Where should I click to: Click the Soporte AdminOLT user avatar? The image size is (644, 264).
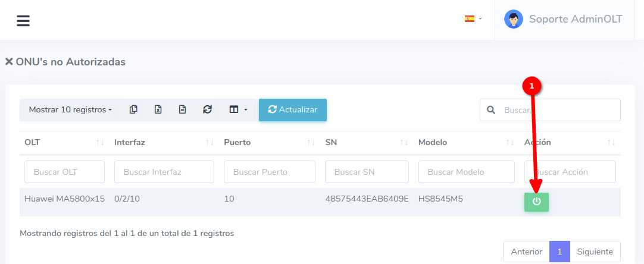[513, 19]
